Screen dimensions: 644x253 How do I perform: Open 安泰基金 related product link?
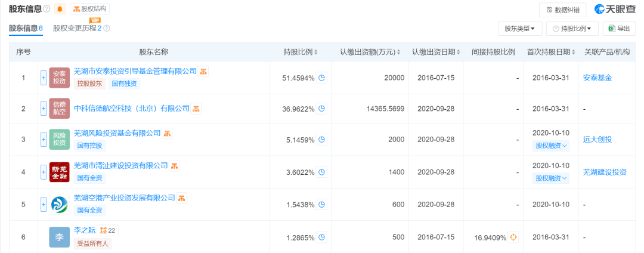click(x=597, y=78)
